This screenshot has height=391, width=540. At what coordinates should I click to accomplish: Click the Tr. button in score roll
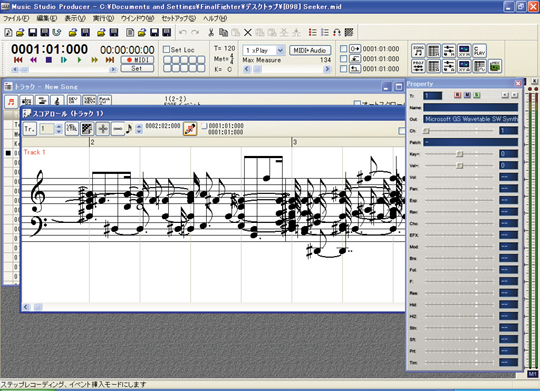[x=30, y=129]
